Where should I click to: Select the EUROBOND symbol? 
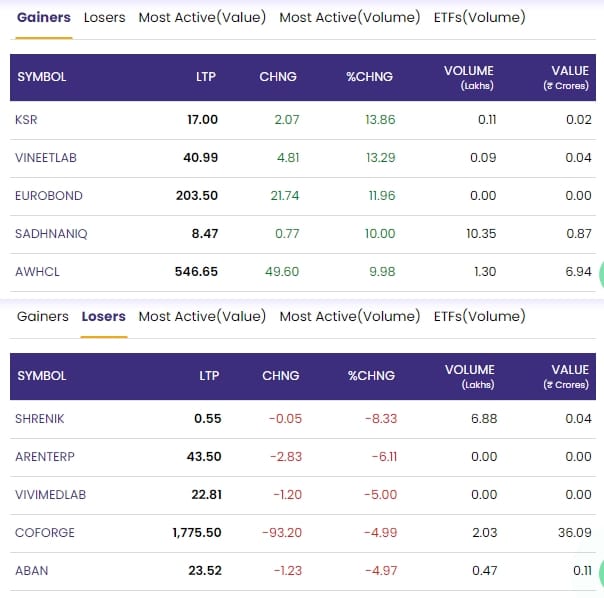(x=49, y=196)
